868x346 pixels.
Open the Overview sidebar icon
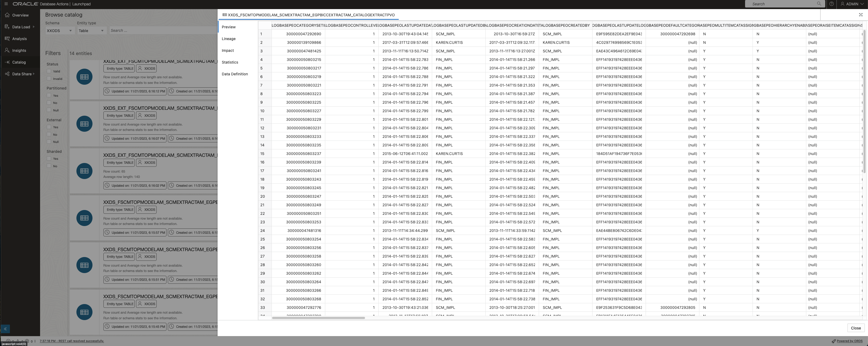[x=7, y=15]
